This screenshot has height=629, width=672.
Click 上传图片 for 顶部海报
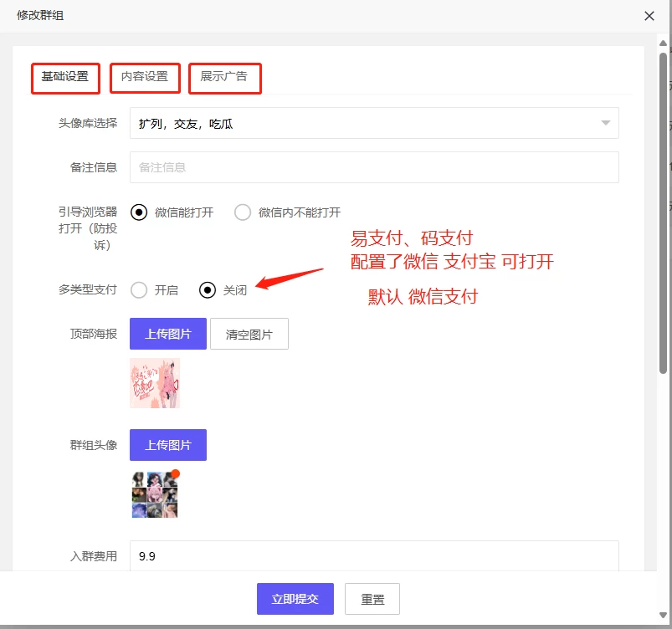click(168, 334)
